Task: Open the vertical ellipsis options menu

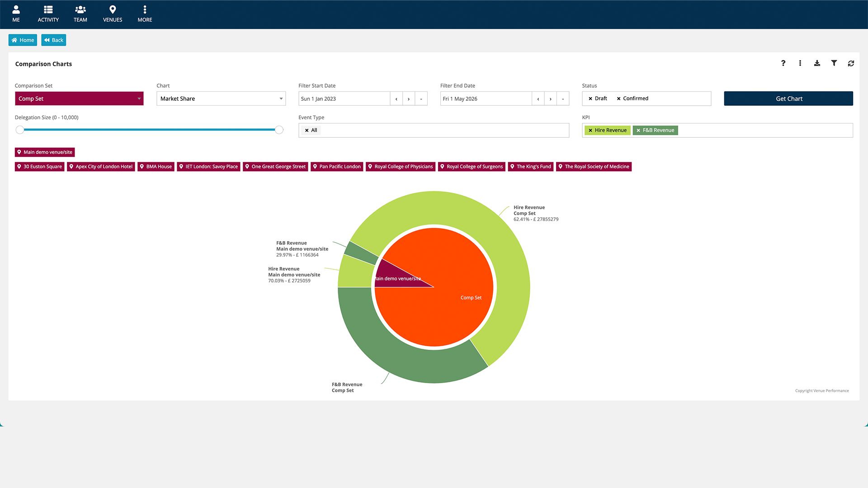Action: click(800, 63)
